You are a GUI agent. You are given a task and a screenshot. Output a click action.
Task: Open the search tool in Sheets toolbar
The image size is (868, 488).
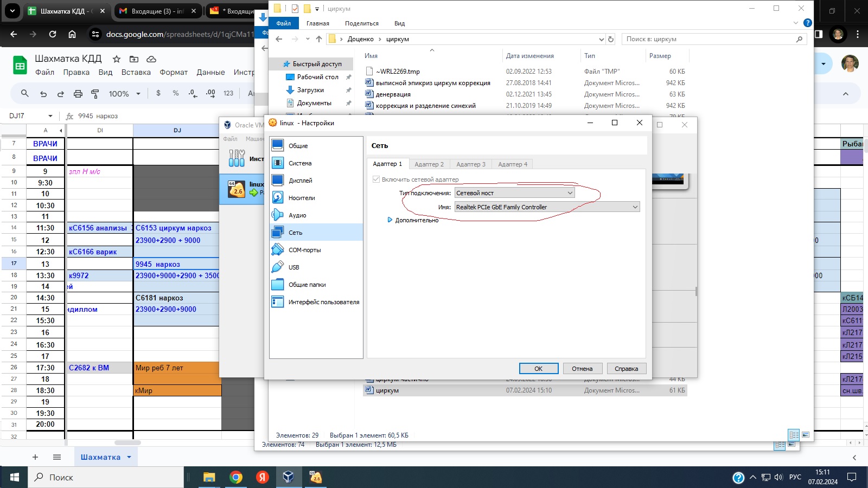(x=25, y=93)
